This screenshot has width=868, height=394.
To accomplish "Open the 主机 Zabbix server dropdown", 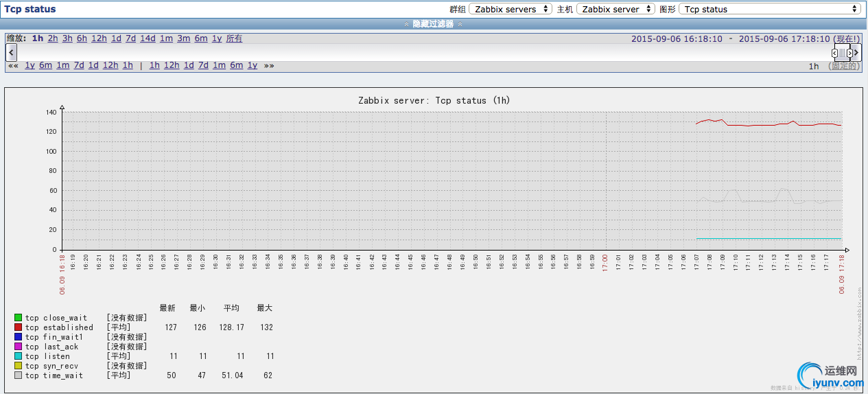I will (x=615, y=9).
